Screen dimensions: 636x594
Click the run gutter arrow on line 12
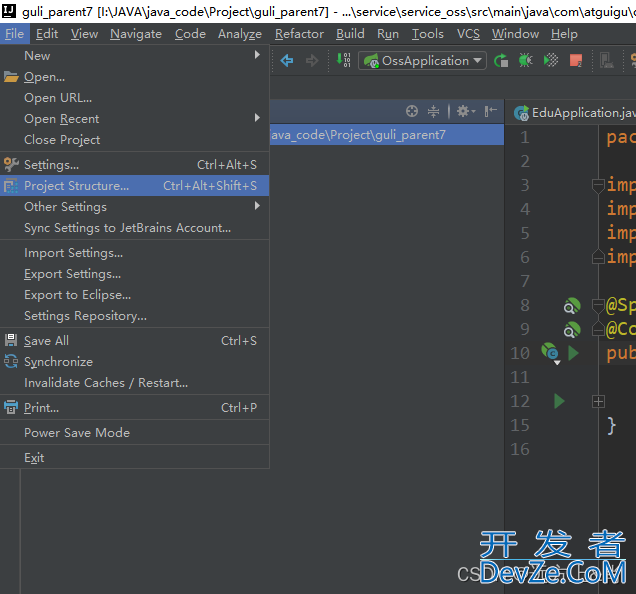pyautogui.click(x=559, y=401)
